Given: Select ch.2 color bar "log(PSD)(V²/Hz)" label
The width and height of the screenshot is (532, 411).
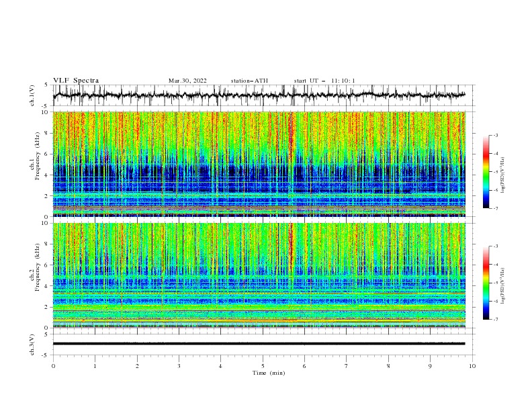Looking at the screenshot, I should tap(503, 286).
